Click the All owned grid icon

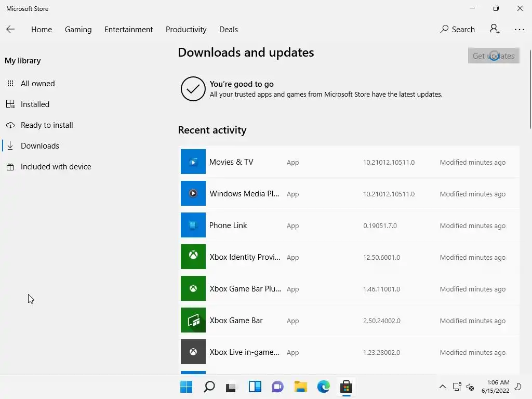tap(10, 83)
